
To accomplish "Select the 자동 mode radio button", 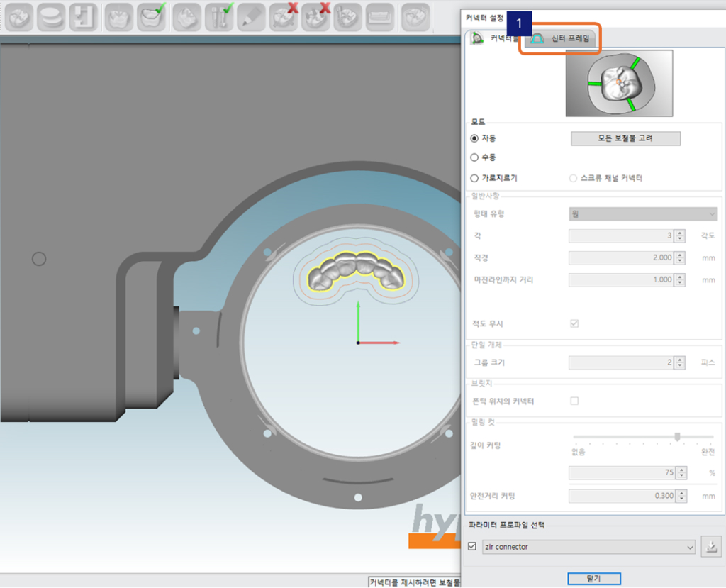I will (474, 138).
